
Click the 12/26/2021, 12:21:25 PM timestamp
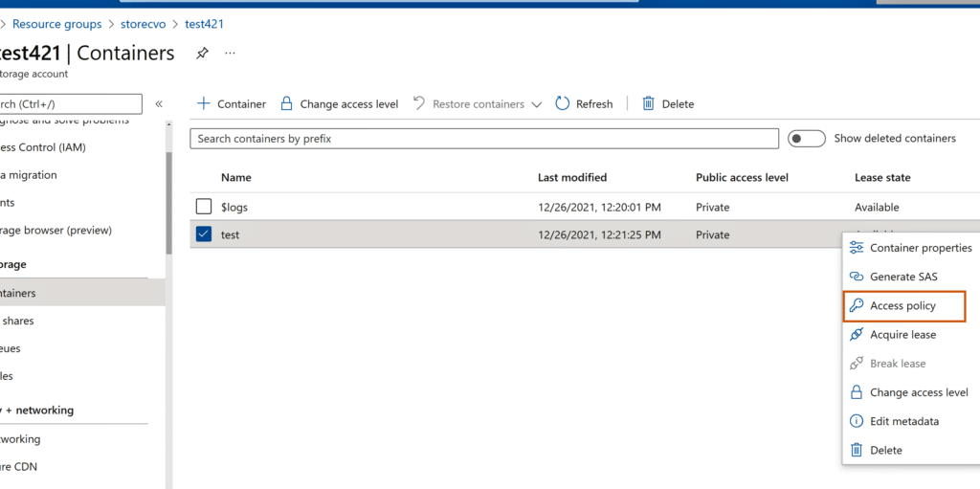(x=599, y=235)
